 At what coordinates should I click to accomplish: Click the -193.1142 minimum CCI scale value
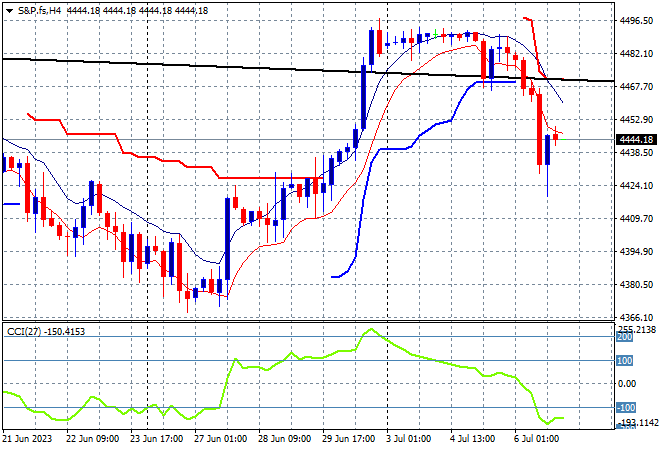(x=636, y=422)
